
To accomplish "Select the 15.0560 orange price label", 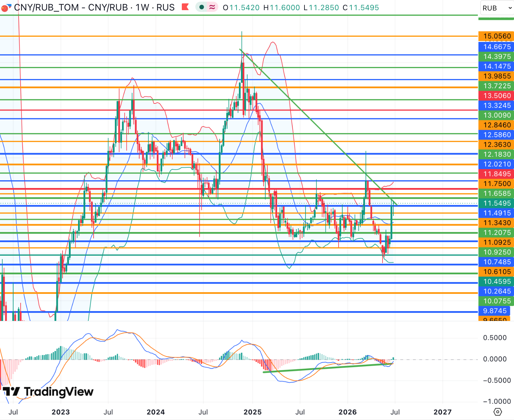I will 496,36.
